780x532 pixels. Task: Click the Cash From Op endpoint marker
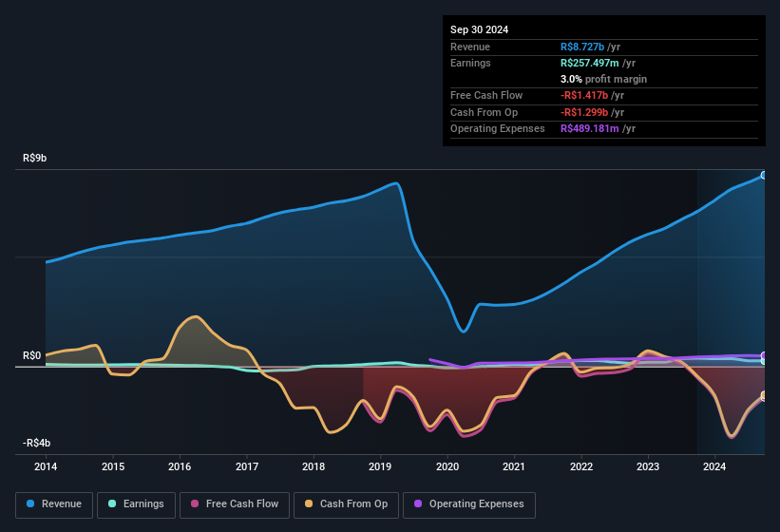(764, 395)
